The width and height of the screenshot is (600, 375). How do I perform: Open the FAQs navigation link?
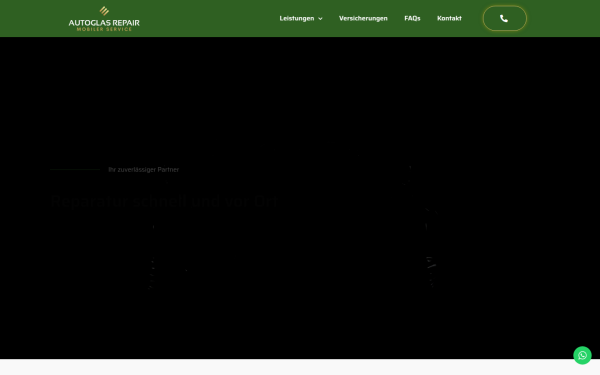tap(412, 18)
